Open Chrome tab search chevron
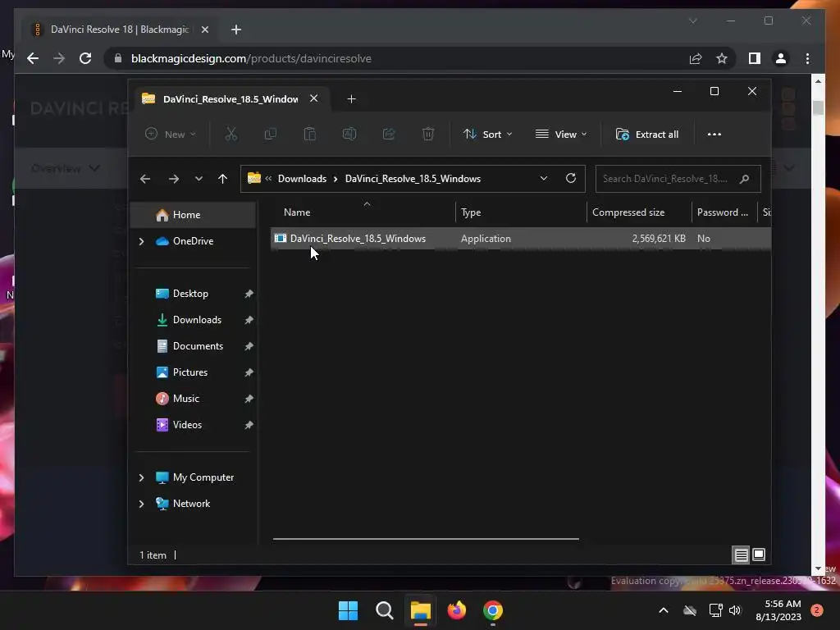Screen dimensions: 840x630 [692, 21]
